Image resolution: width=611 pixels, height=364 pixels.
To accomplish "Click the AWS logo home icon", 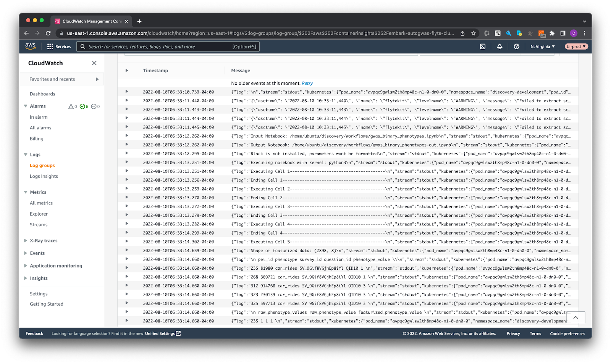I will click(x=30, y=46).
